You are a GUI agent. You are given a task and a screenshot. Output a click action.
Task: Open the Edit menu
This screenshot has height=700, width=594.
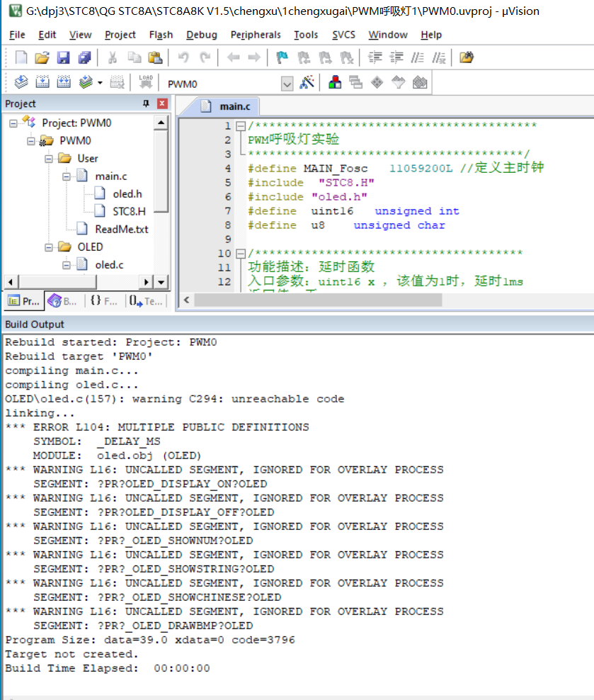tap(47, 35)
